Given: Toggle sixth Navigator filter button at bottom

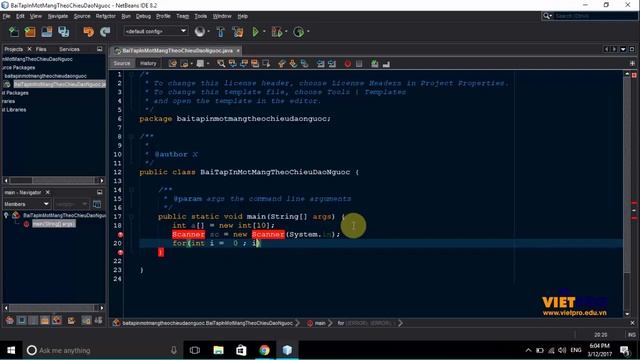Looking at the screenshot, I should tap(71, 320).
